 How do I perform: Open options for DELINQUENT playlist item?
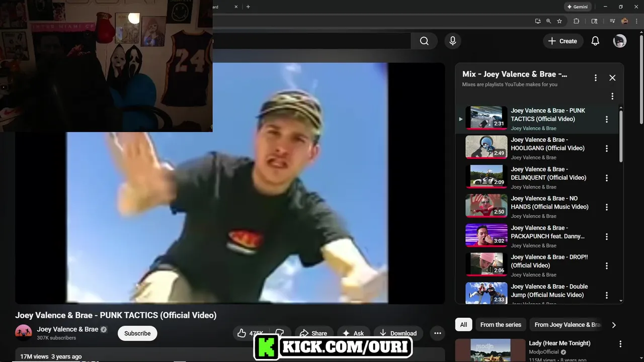point(607,178)
